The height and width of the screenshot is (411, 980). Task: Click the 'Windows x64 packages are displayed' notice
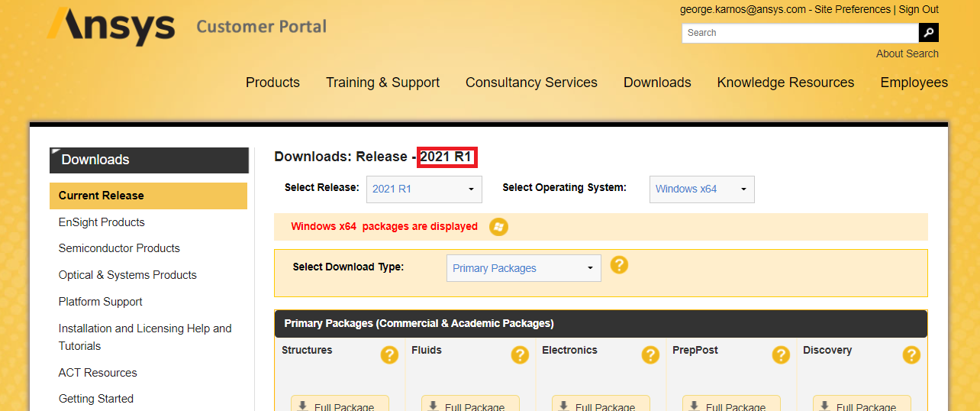(384, 227)
